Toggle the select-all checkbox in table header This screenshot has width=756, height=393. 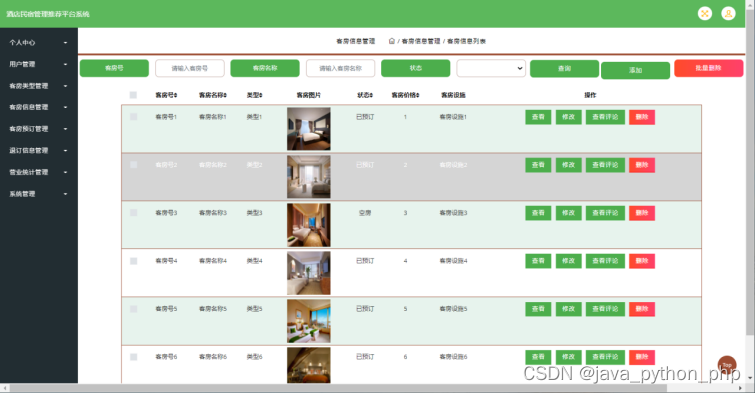click(x=133, y=95)
